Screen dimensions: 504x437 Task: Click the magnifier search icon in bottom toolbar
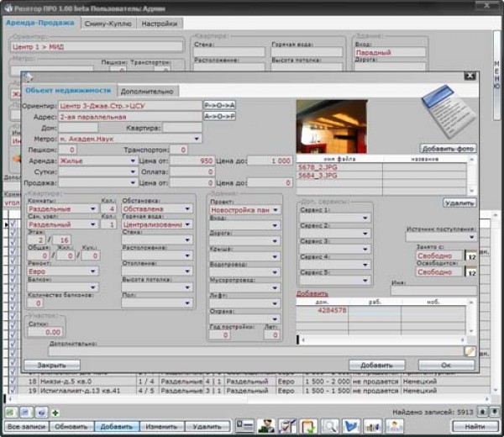point(329,426)
